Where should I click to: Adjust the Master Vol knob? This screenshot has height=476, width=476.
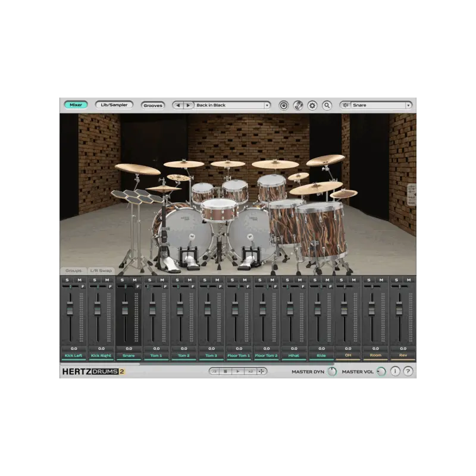pos(381,371)
